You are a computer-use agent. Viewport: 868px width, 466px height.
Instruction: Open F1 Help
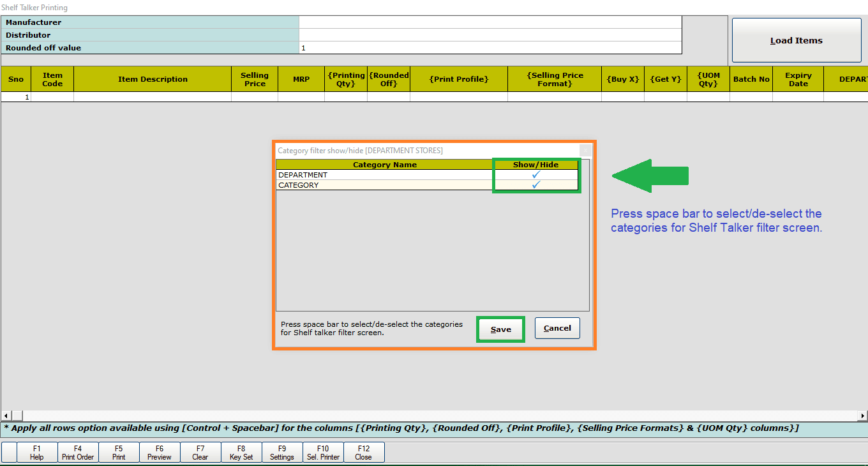[x=37, y=453]
